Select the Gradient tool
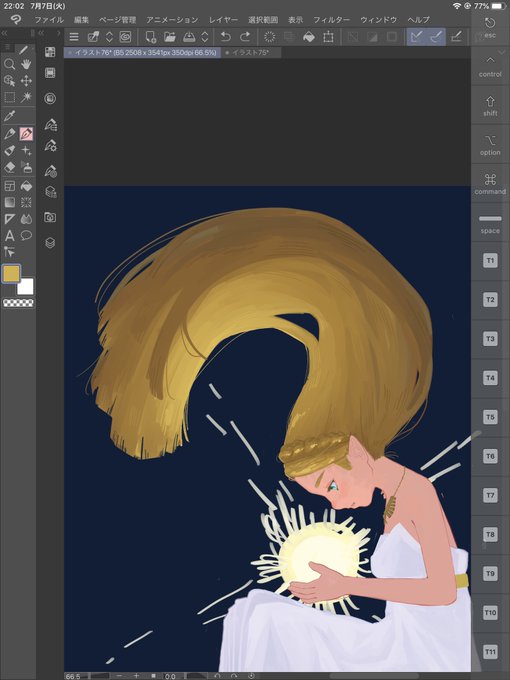 point(10,202)
